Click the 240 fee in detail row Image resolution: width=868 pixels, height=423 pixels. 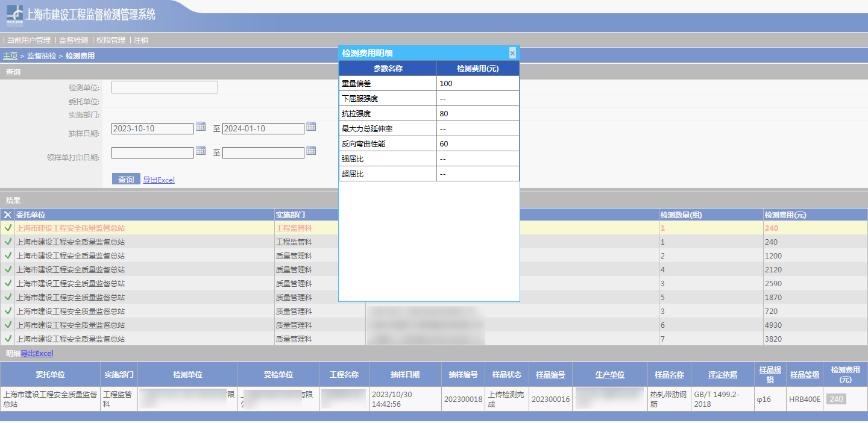pyautogui.click(x=836, y=399)
